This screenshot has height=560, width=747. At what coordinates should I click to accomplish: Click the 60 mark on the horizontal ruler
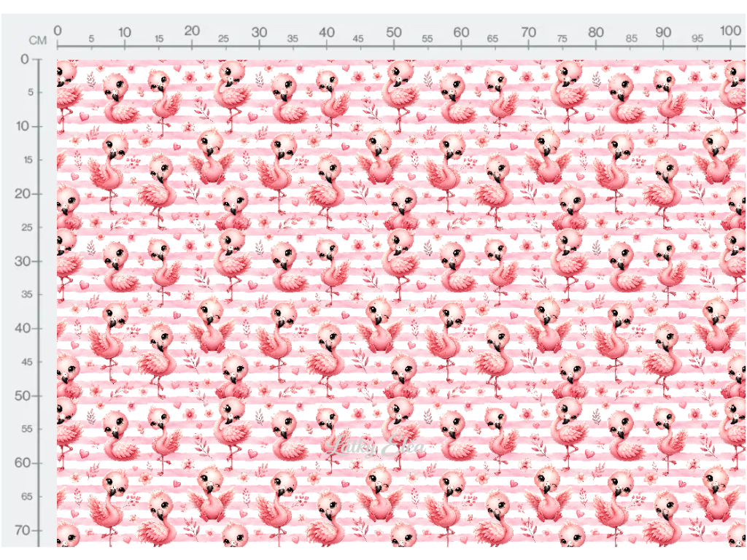pos(461,32)
